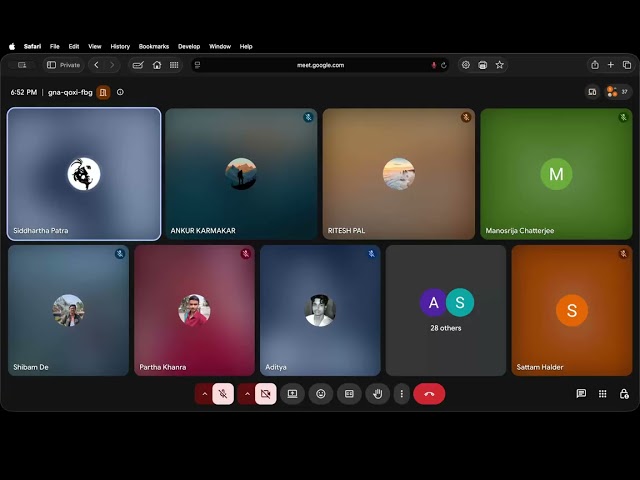The image size is (640, 480).
Task: Click the red Leave call button
Action: [x=429, y=394]
